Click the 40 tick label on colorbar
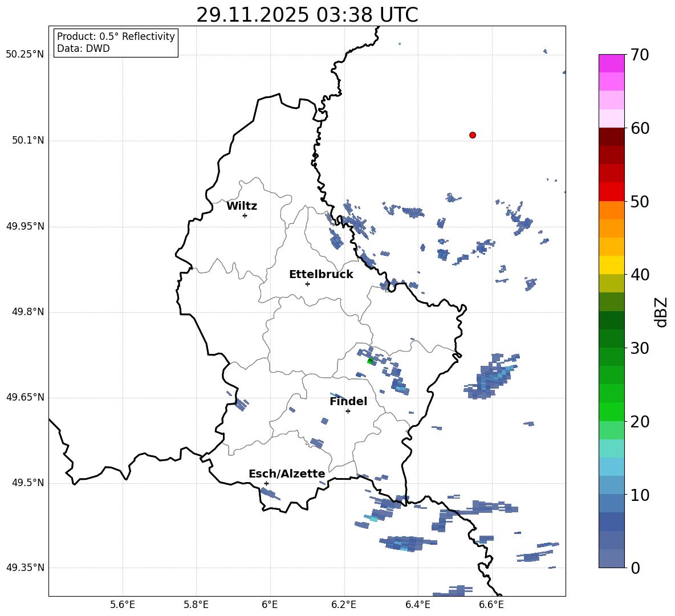Screen dimensions: 675x616 [x=639, y=275]
